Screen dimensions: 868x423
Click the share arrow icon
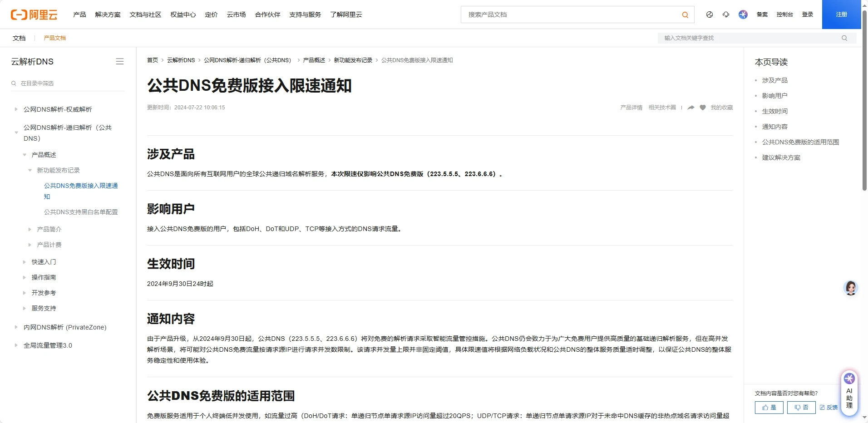point(691,108)
